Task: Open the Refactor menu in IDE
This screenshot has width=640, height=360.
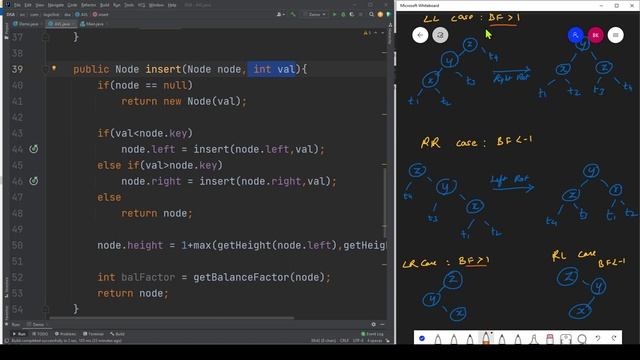Action: [x=89, y=5]
